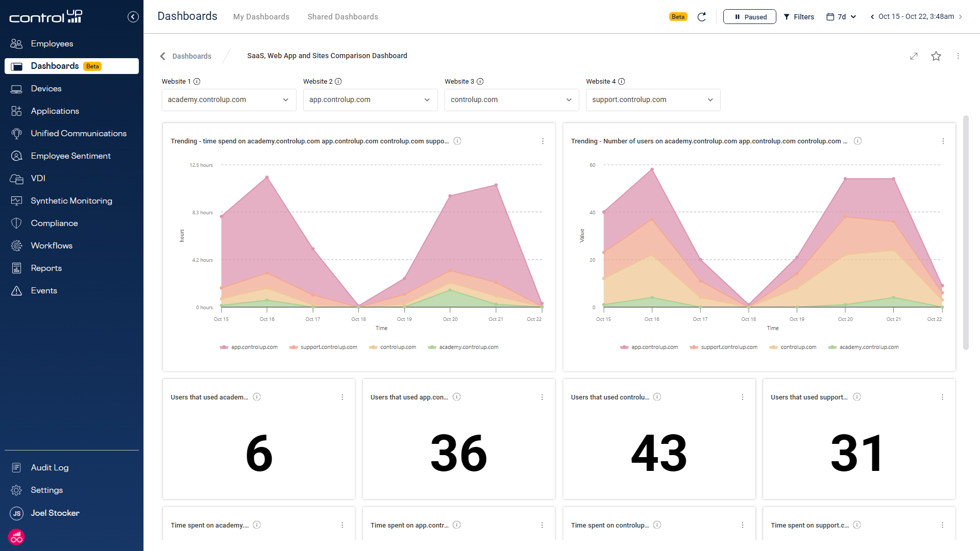Open the refresh dashboard icon
This screenshot has width=980, height=551.
(x=701, y=16)
